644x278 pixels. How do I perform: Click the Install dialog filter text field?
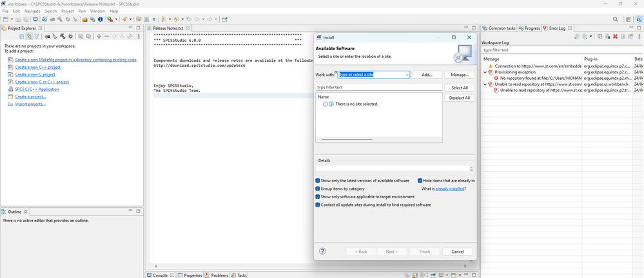[378, 88]
